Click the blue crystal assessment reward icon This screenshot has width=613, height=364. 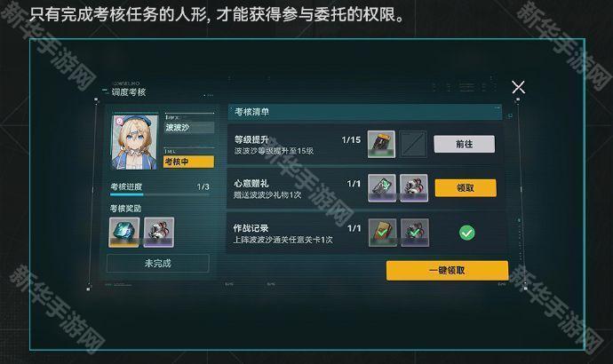tap(123, 233)
